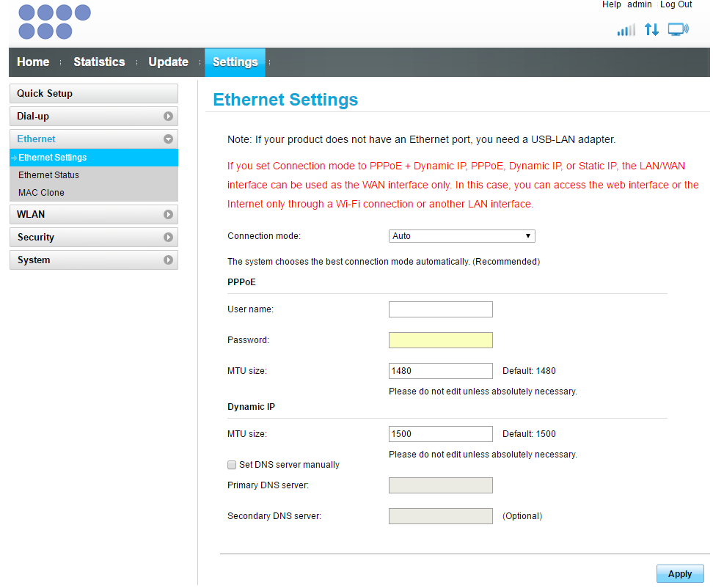The image size is (713, 588).
Task: Click Log Out
Action: point(676,4)
